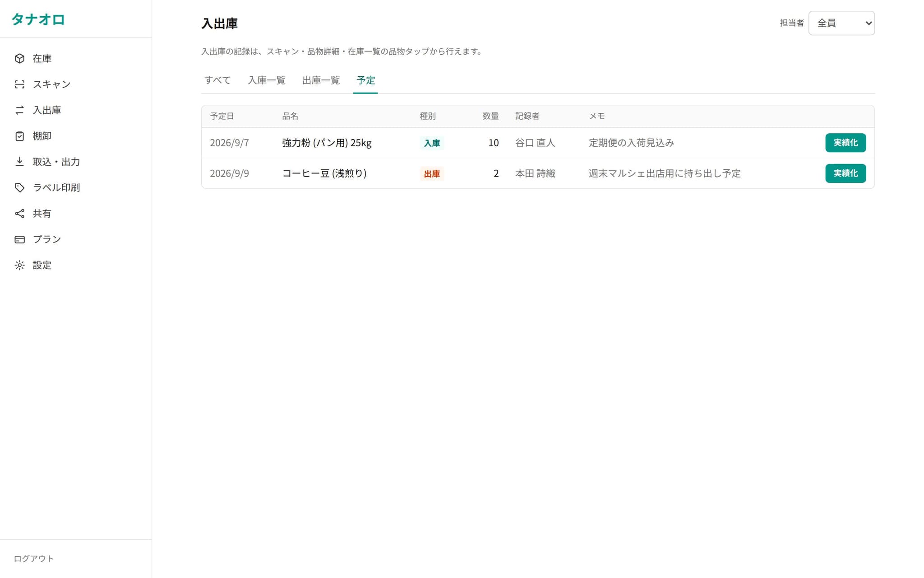Viewport: 924px width, 578px height.
Task: Click the 共有 share icon
Action: (19, 213)
